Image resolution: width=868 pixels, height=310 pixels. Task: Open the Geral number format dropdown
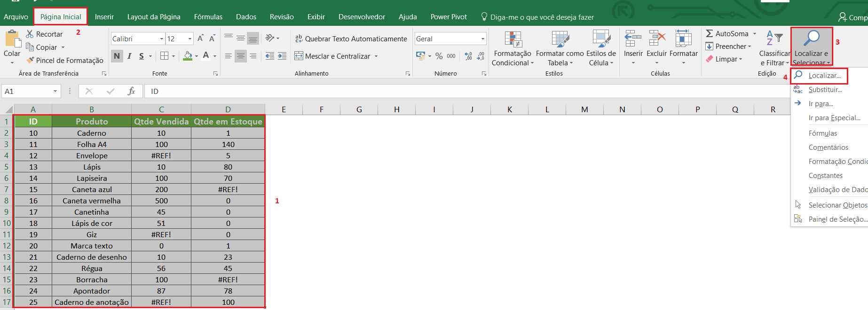482,39
